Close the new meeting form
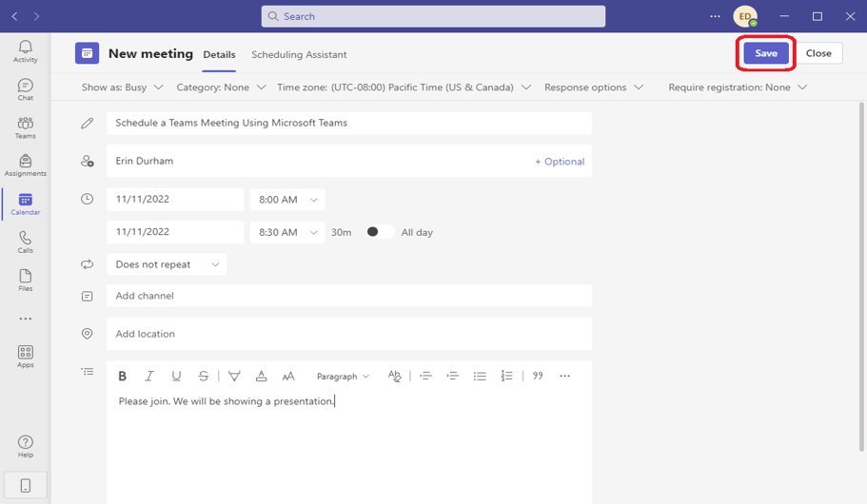This screenshot has height=504, width=867. pos(818,53)
